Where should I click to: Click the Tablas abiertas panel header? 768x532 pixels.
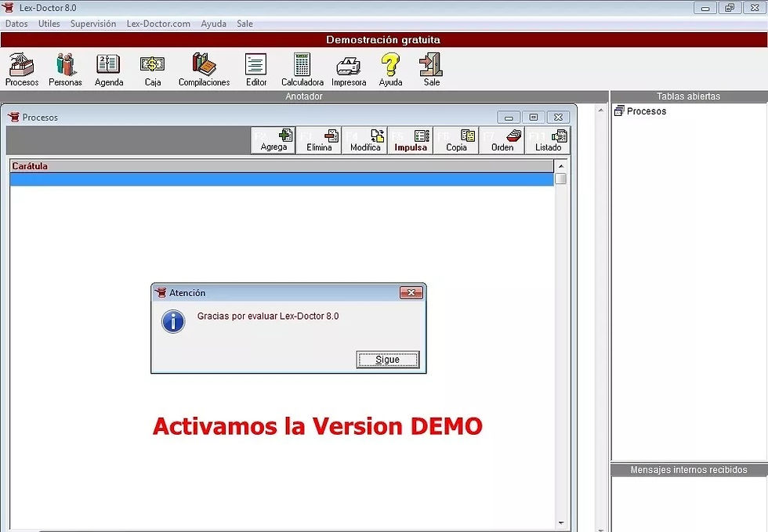tap(689, 96)
